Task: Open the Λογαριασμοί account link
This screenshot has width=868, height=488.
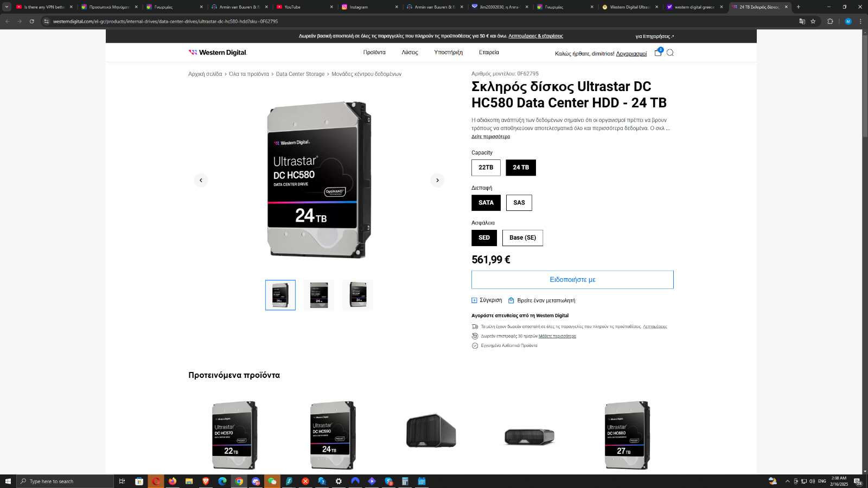Action: coord(631,54)
